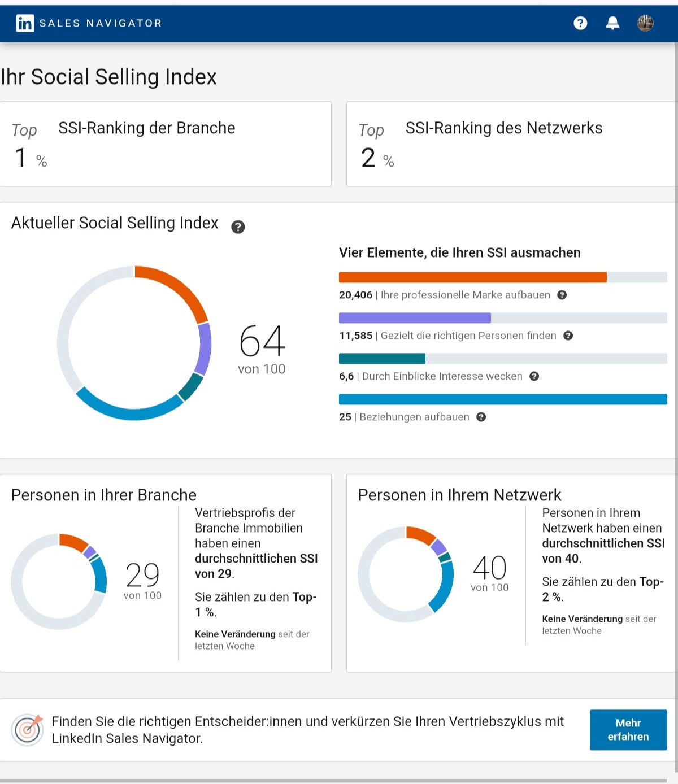
Task: Select the 'SSI-Ranking des Netzwerks' card
Action: 511,143
